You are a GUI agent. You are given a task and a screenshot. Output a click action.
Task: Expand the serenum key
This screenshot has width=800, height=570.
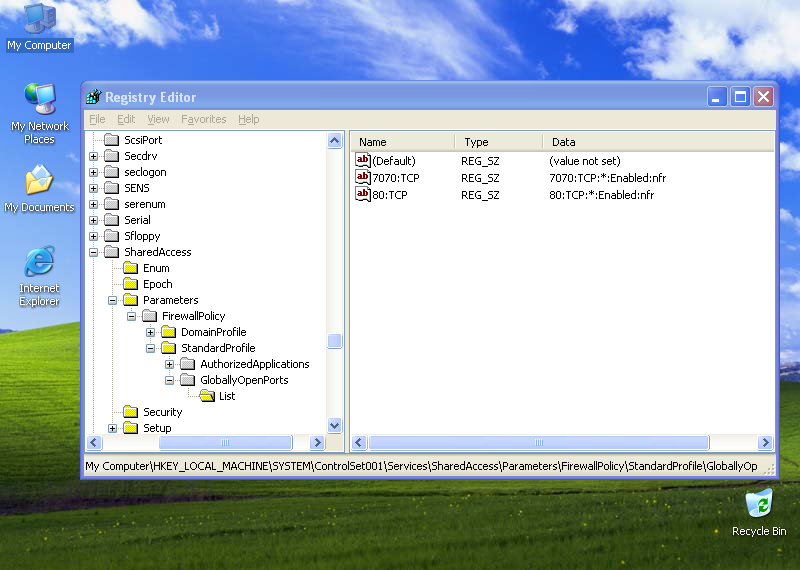tap(93, 205)
